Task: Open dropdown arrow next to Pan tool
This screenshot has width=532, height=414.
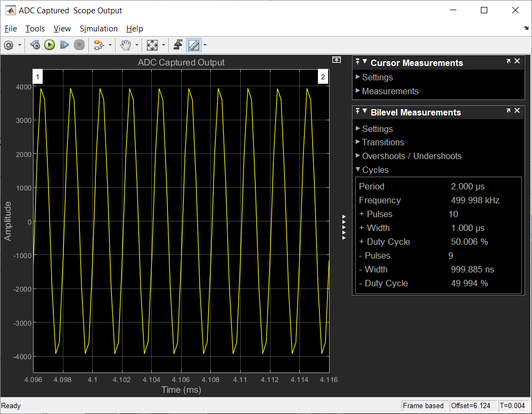Action: (137, 45)
